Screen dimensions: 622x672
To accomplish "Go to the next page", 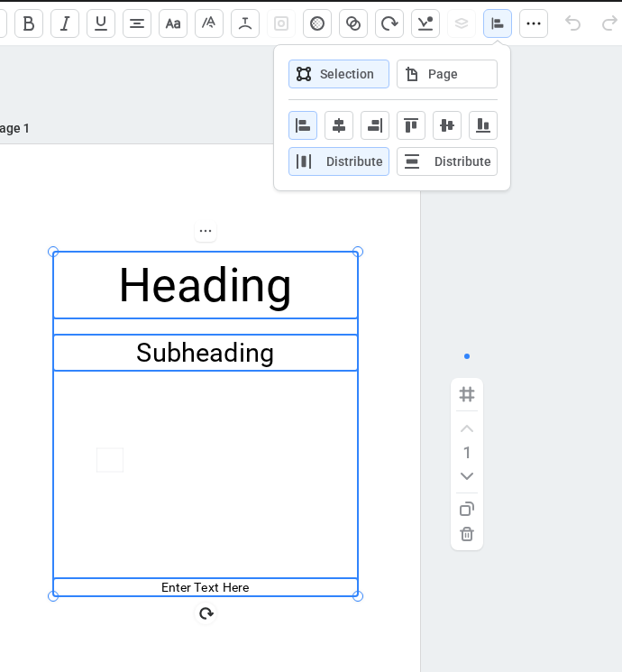I will click(x=467, y=476).
